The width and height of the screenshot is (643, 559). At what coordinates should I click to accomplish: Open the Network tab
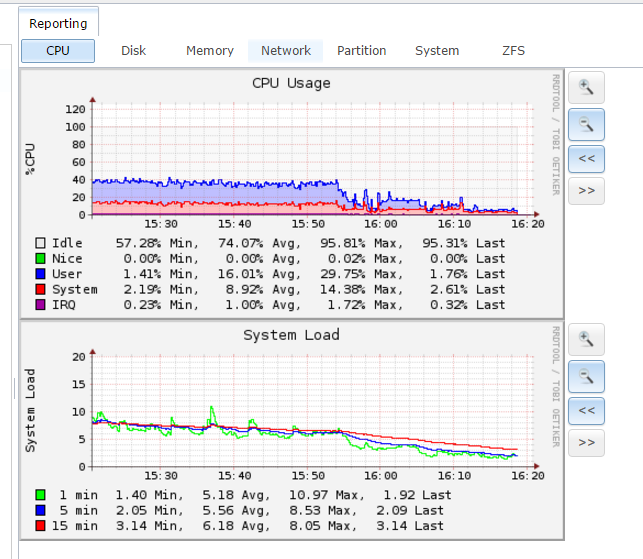click(x=286, y=50)
